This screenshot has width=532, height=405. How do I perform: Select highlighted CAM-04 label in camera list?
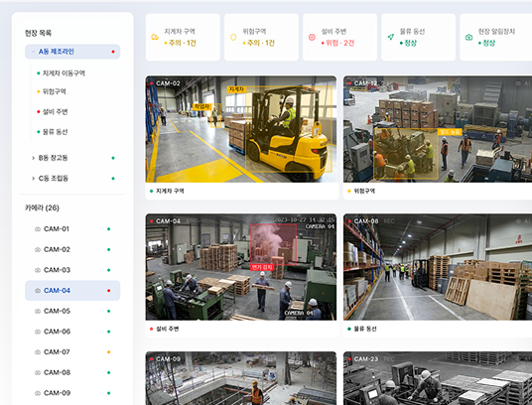[x=57, y=291]
